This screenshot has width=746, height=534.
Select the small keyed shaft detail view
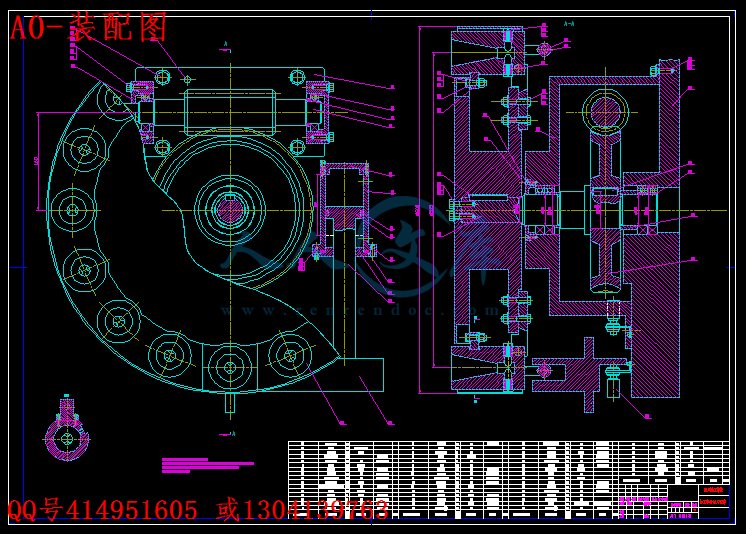[67, 428]
